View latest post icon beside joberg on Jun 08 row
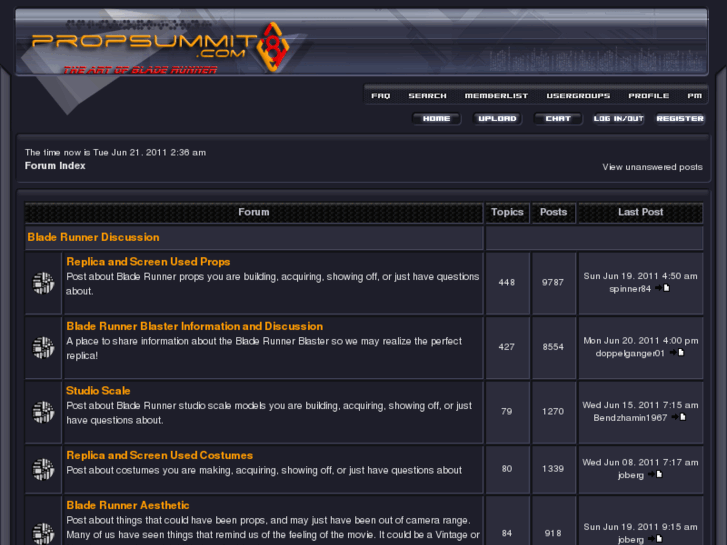 [x=655, y=474]
